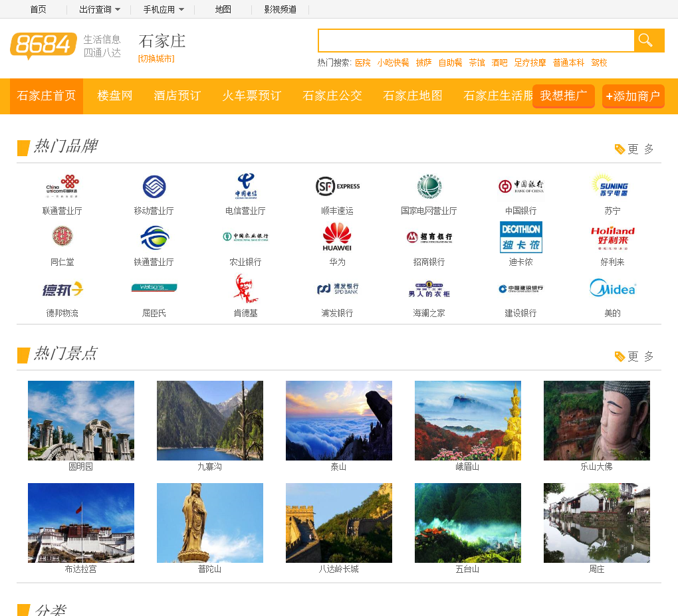Click 更多 beside 热门品牌 heading
This screenshot has height=616, width=678.
[634, 150]
